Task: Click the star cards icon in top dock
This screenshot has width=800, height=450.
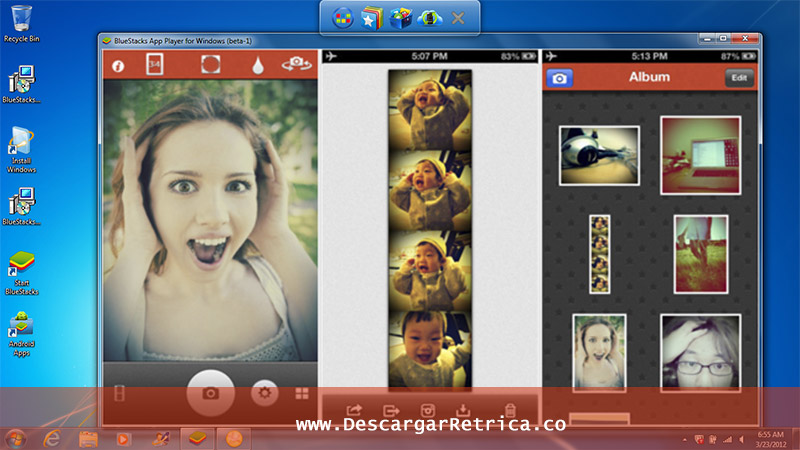Action: point(371,19)
